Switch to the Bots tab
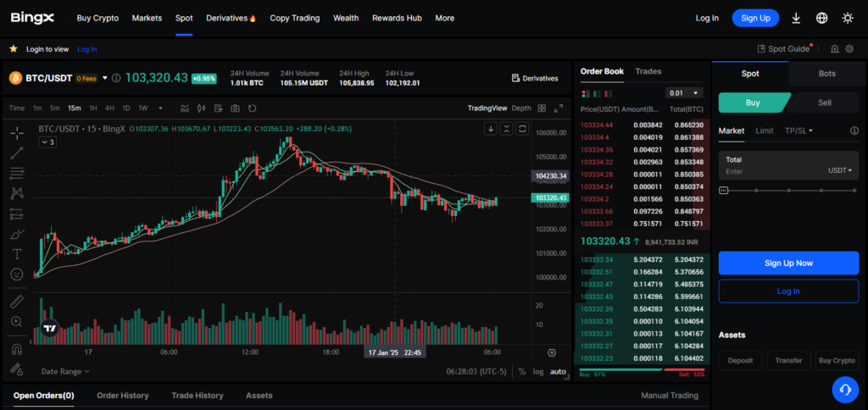Image resolution: width=868 pixels, height=410 pixels. (827, 74)
